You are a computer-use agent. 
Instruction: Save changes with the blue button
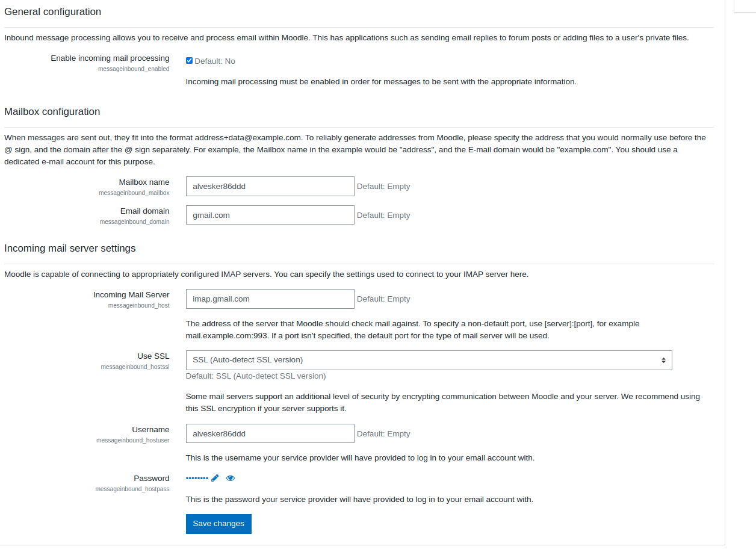coord(218,524)
